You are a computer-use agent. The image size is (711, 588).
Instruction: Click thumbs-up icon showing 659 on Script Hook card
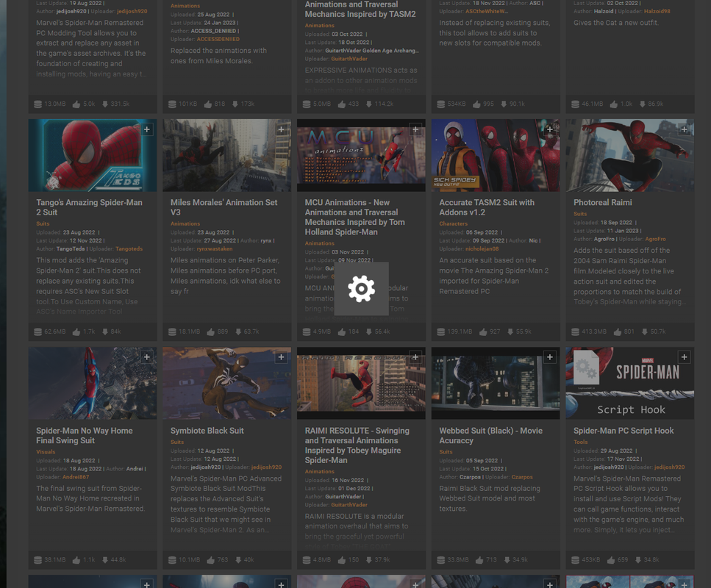tap(611, 560)
